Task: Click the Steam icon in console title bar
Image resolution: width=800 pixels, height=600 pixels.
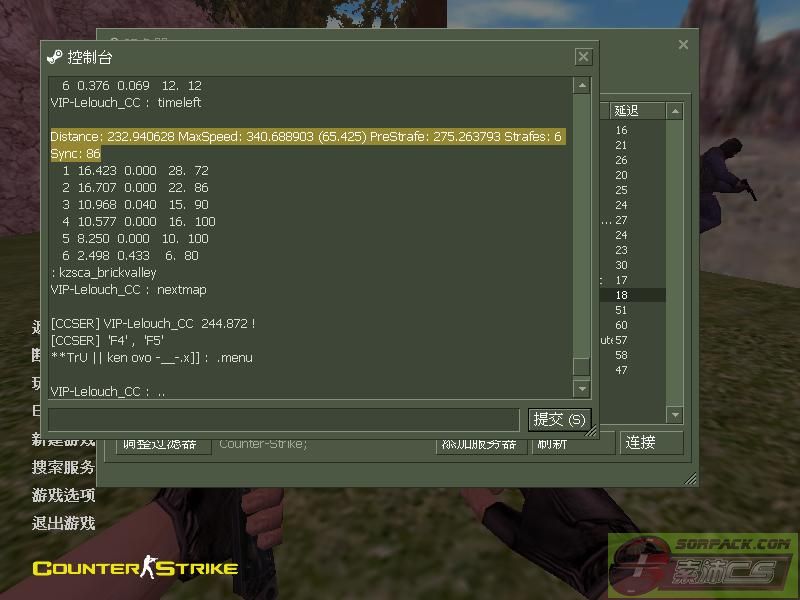Action: (54, 57)
